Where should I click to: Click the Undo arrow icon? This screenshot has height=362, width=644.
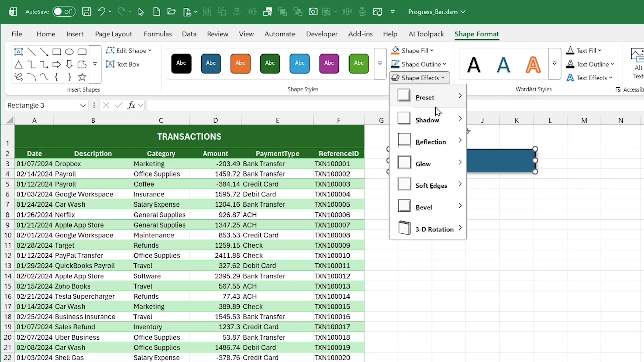(x=101, y=12)
